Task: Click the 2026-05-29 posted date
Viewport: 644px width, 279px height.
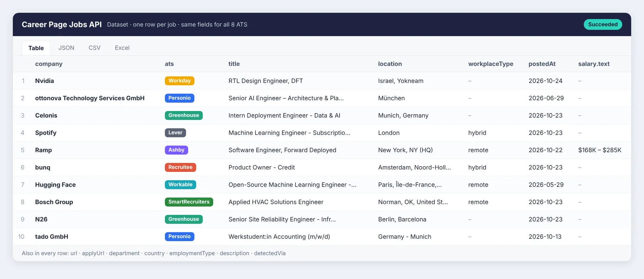Action: (546, 185)
